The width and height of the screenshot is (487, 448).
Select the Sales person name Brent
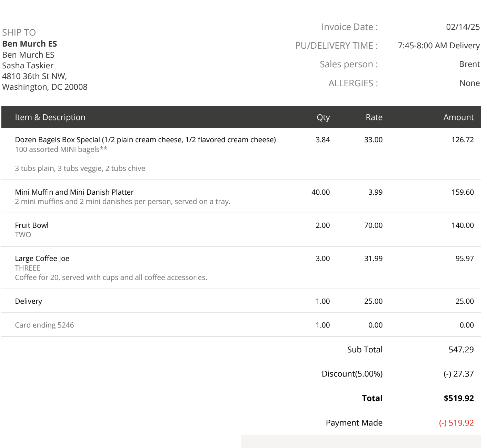(x=469, y=64)
